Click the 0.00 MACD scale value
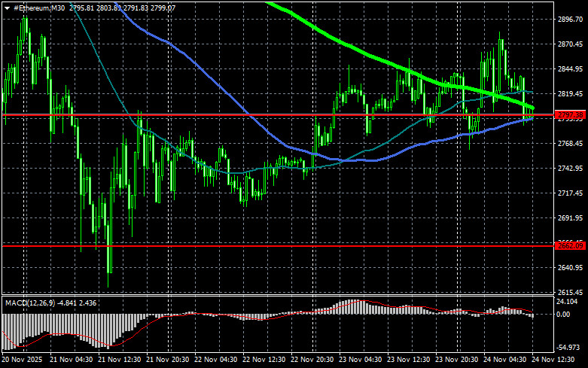The image size is (588, 368). click(x=563, y=315)
